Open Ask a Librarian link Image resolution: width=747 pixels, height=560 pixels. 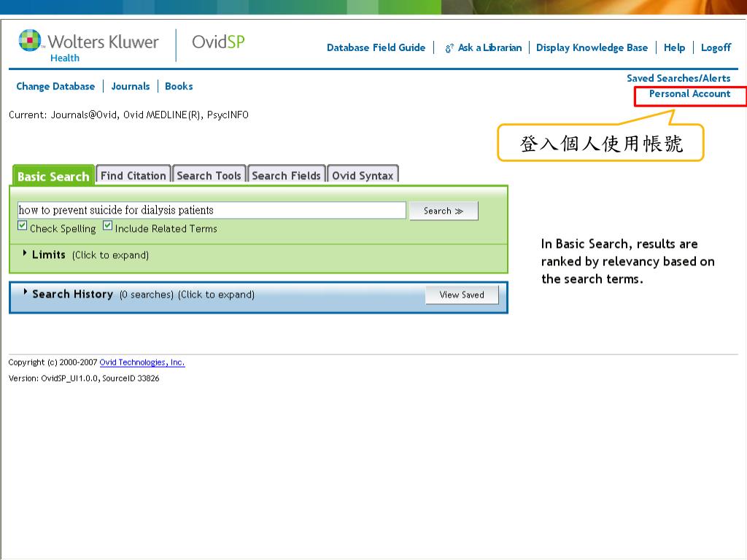(489, 47)
